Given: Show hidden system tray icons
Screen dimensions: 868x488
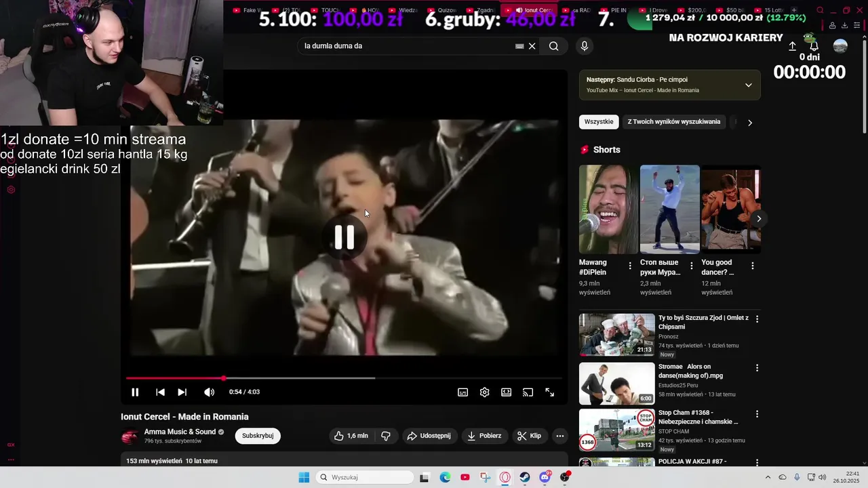Looking at the screenshot, I should tap(768, 477).
